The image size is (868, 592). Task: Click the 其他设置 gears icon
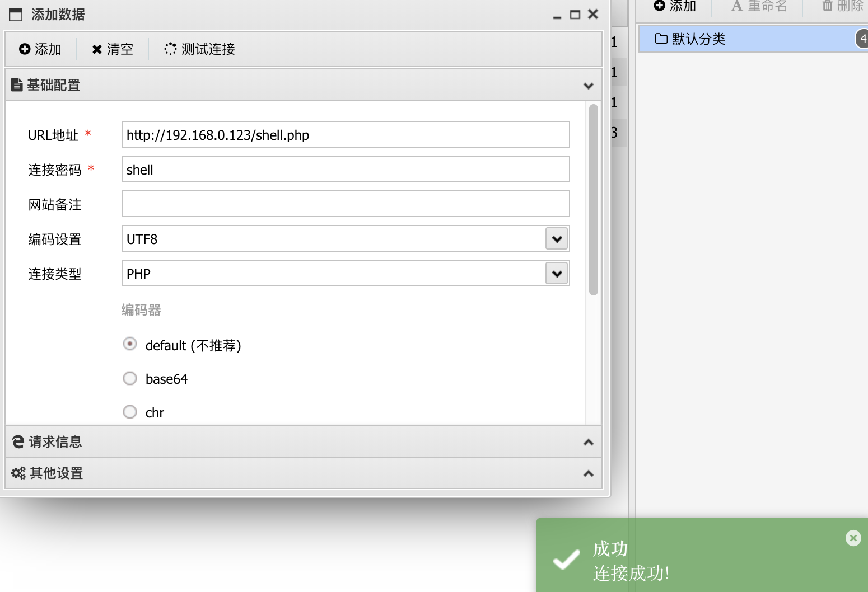pyautogui.click(x=18, y=473)
